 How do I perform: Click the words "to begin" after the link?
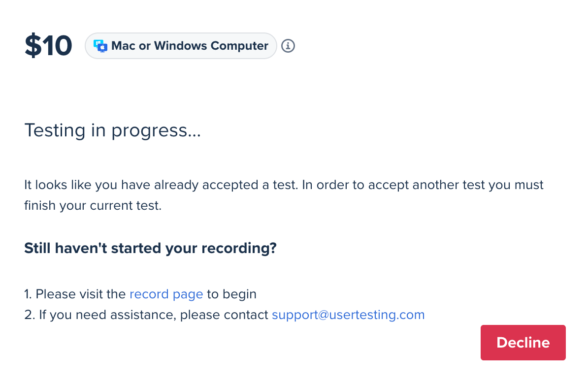pyautogui.click(x=231, y=294)
